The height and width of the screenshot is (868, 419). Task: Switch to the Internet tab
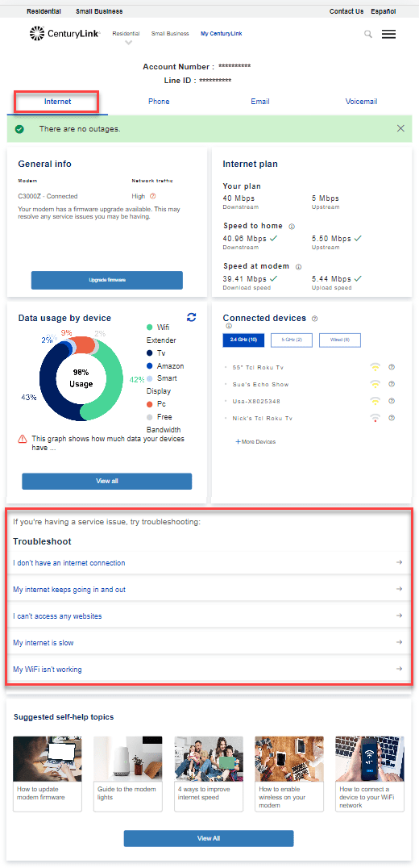[57, 102]
